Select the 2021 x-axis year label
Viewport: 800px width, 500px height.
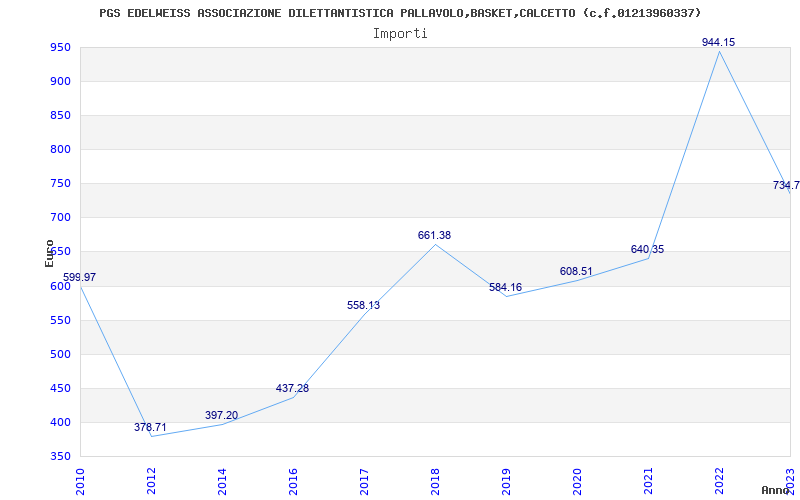click(x=647, y=482)
